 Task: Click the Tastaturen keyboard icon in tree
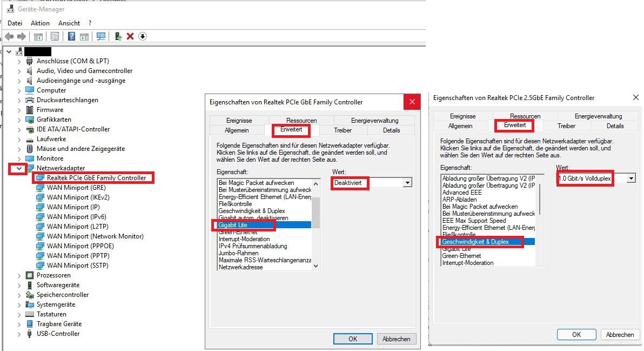click(x=30, y=314)
